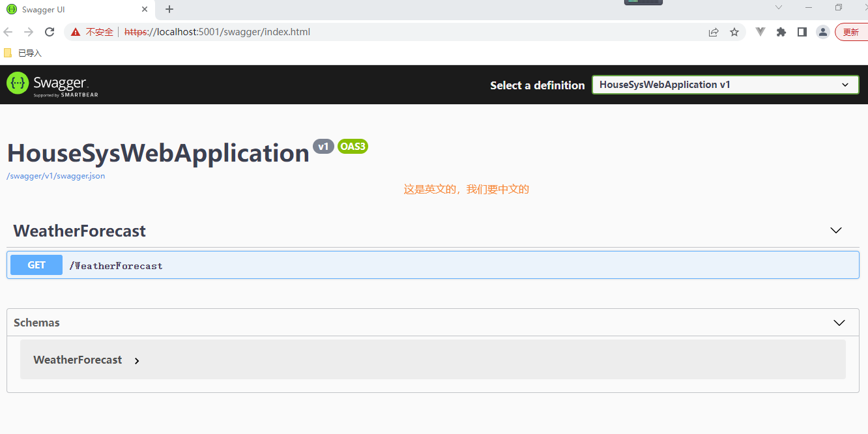Click the browser update button 更新
Viewport: 868px width, 434px height.
pos(851,32)
